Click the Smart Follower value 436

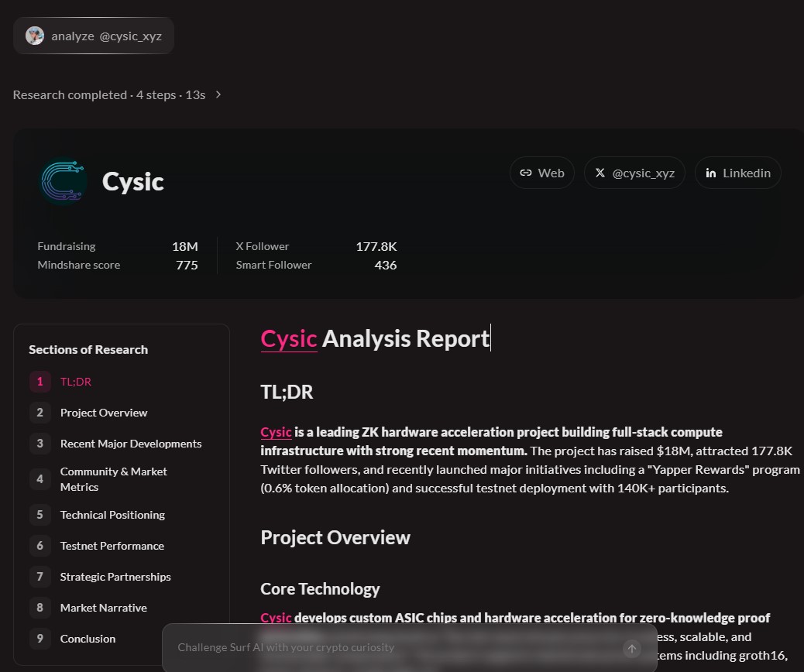click(386, 265)
